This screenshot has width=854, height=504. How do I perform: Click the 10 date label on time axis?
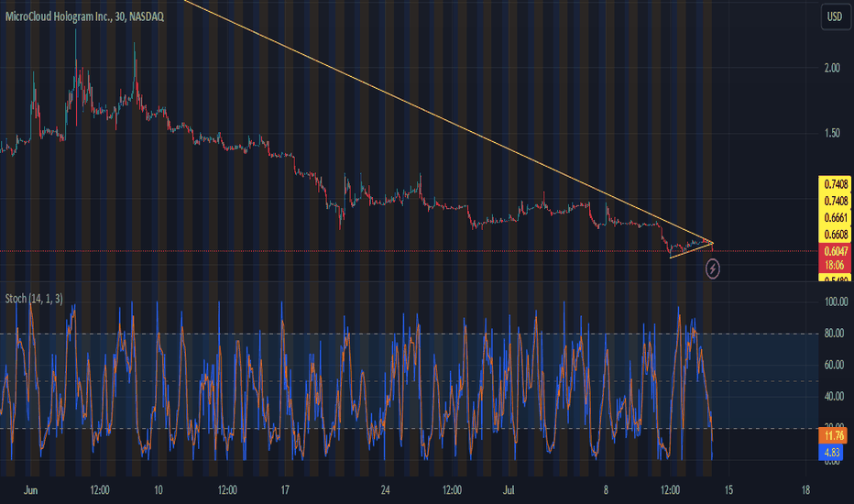click(158, 490)
